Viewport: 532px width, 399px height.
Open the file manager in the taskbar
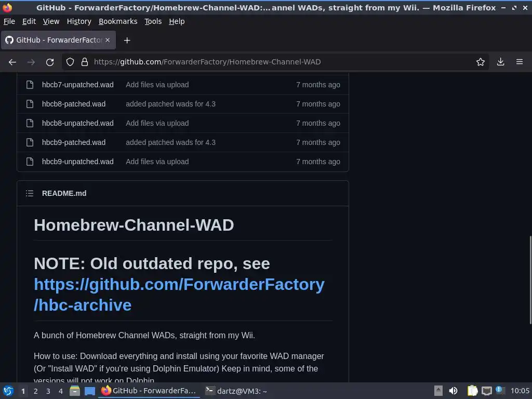[x=75, y=391]
